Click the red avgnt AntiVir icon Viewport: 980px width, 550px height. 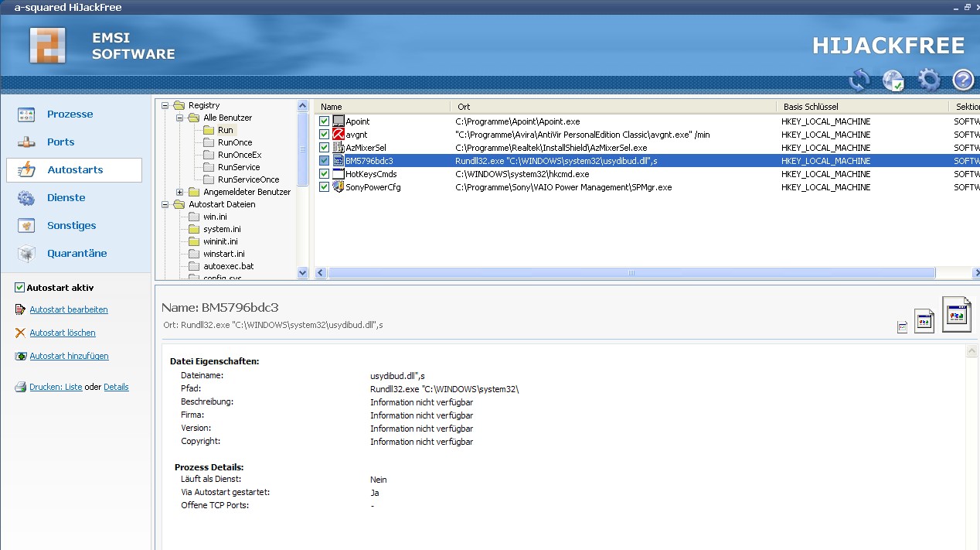pyautogui.click(x=339, y=135)
